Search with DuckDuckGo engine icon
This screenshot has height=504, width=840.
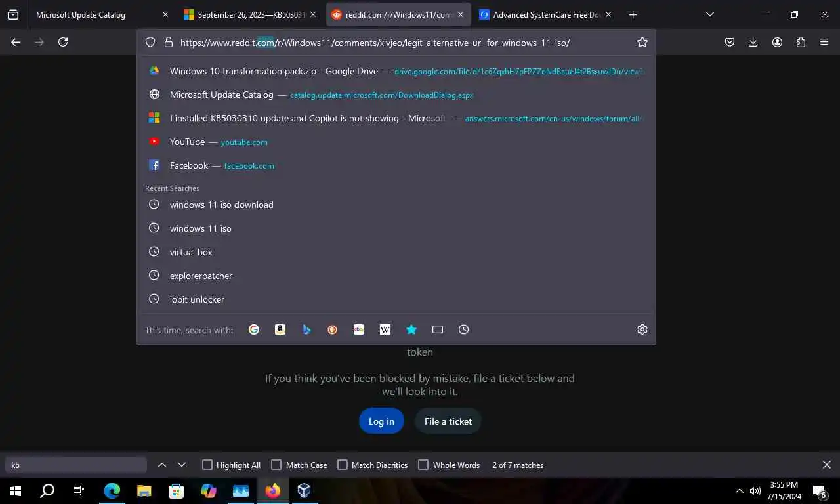click(333, 329)
